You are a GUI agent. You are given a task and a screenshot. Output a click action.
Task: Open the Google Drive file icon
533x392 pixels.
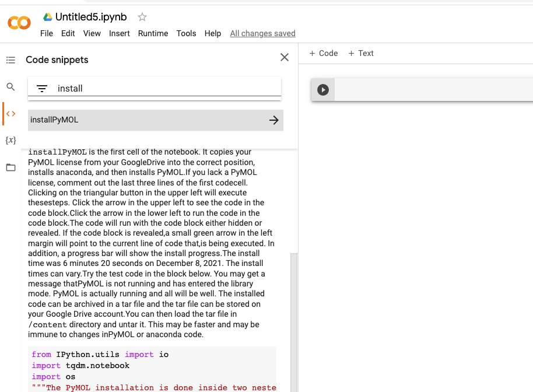48,17
